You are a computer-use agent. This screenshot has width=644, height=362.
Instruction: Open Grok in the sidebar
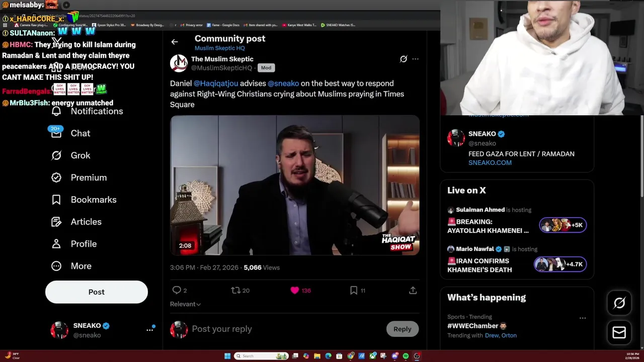click(x=80, y=155)
